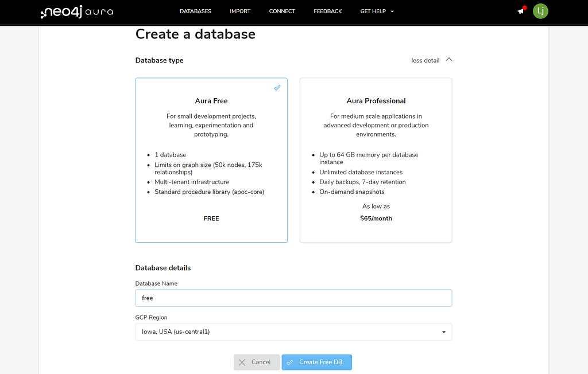Focus the Database Name input field
Viewport: 588px width, 374px height.
(293, 298)
